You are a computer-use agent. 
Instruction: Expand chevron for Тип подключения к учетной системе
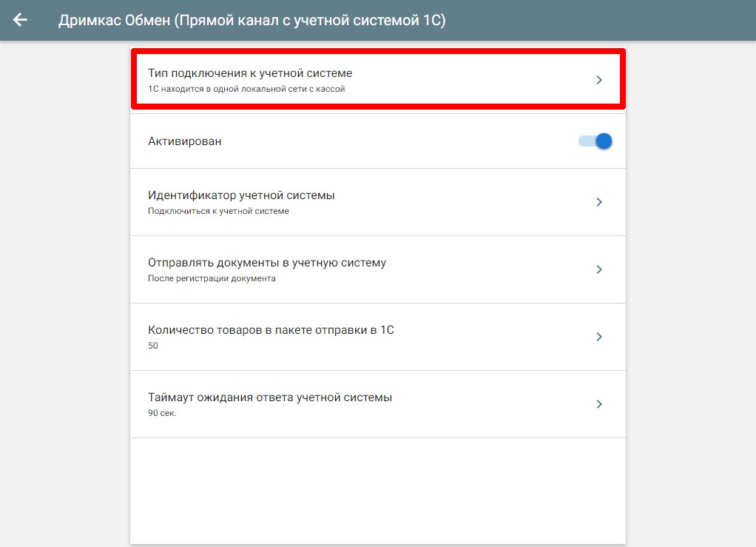tap(599, 80)
